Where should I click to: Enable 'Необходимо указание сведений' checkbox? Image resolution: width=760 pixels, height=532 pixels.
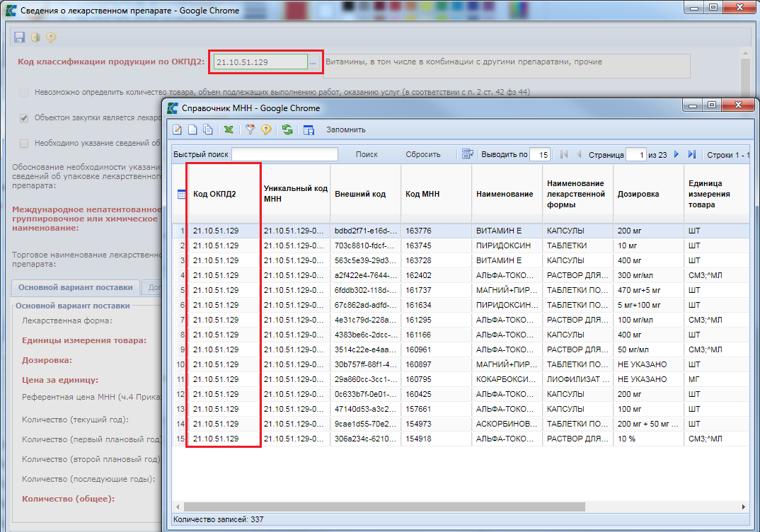click(x=25, y=144)
